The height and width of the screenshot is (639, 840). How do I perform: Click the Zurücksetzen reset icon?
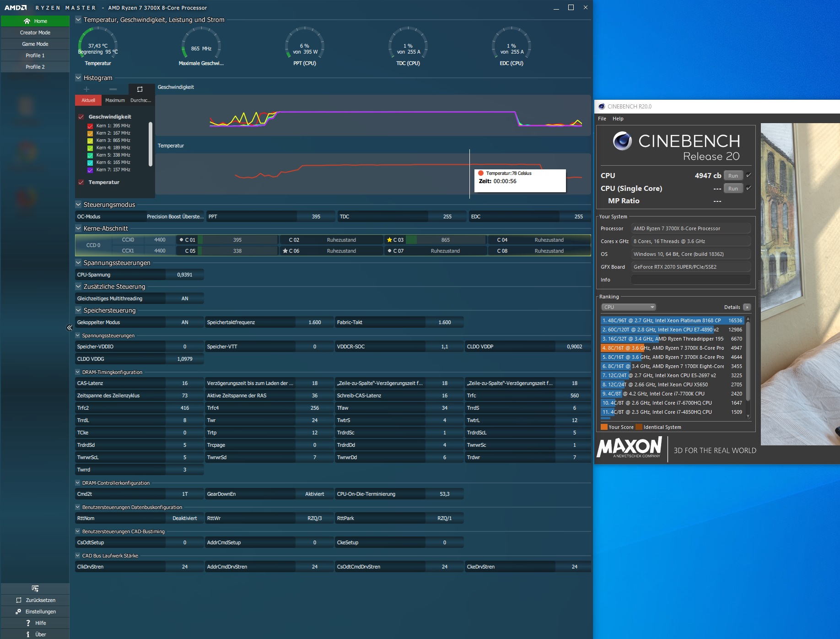coord(19,600)
